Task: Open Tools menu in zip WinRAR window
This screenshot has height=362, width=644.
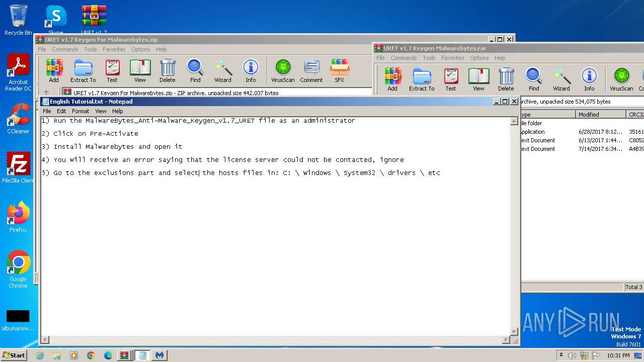Action: coord(91,49)
